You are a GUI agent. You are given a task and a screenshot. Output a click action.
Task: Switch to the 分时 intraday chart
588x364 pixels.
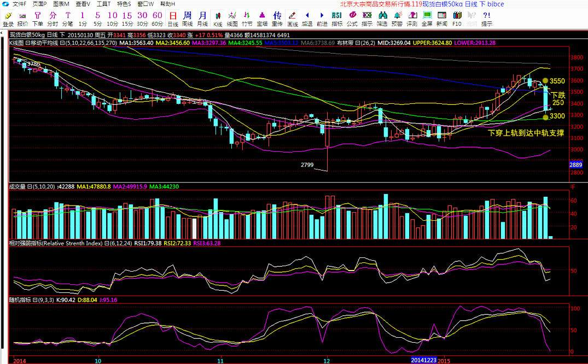click(53, 19)
